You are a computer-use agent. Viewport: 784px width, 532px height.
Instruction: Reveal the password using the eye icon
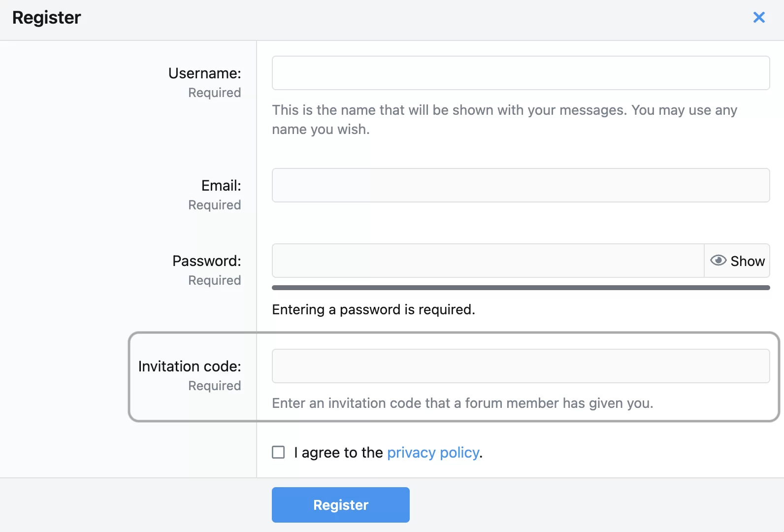tap(718, 261)
